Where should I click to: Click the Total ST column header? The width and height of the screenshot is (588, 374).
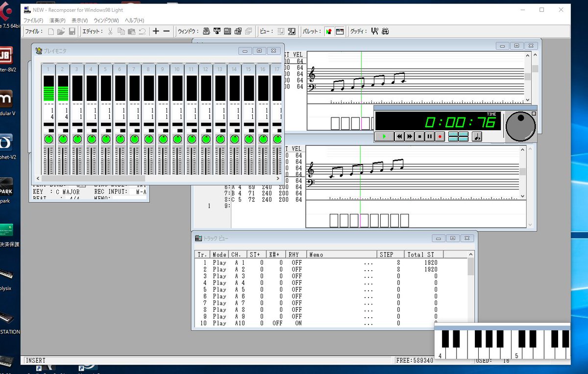point(424,255)
